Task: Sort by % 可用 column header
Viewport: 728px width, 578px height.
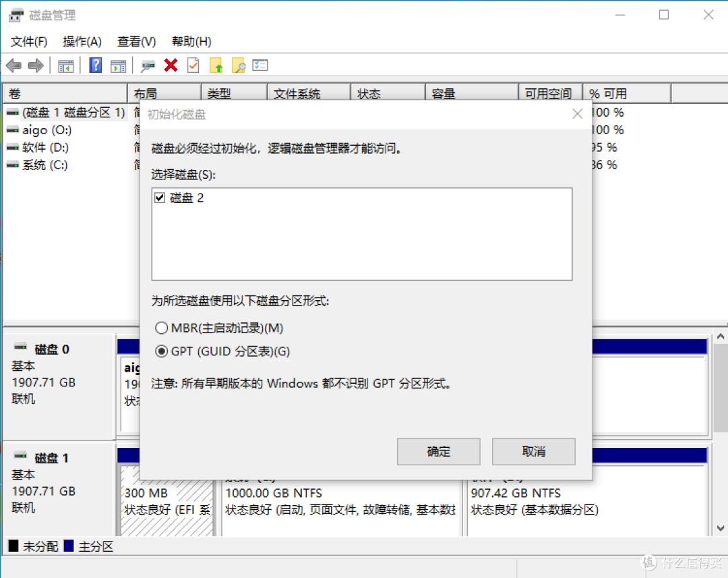Action: pos(628,93)
